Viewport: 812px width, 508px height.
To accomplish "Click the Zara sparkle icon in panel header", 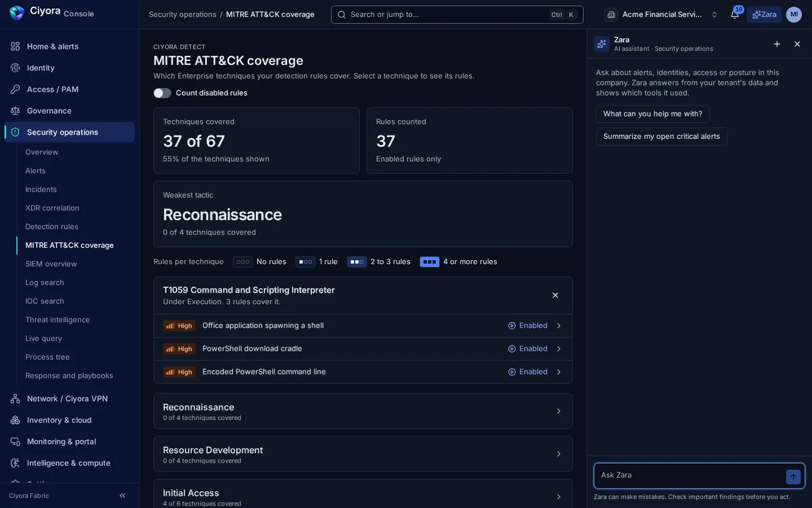I will 602,44.
